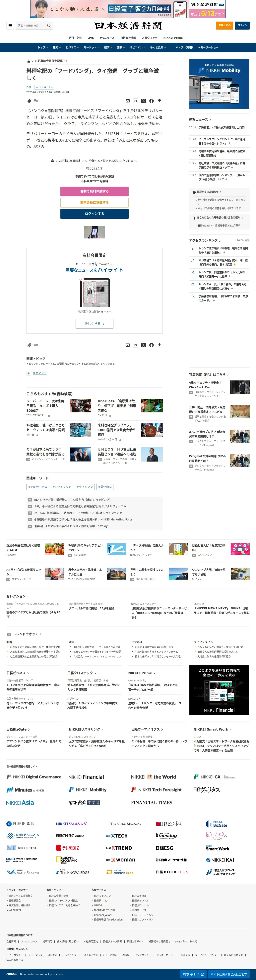Open the #トランプ関税 topic tab
The width and height of the screenshot is (256, 980).
pos(185,48)
